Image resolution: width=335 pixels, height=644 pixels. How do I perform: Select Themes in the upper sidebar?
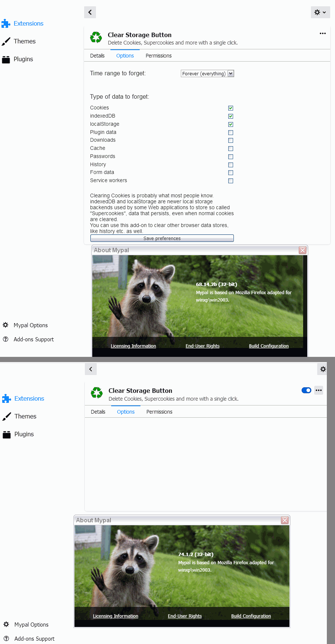coord(24,41)
